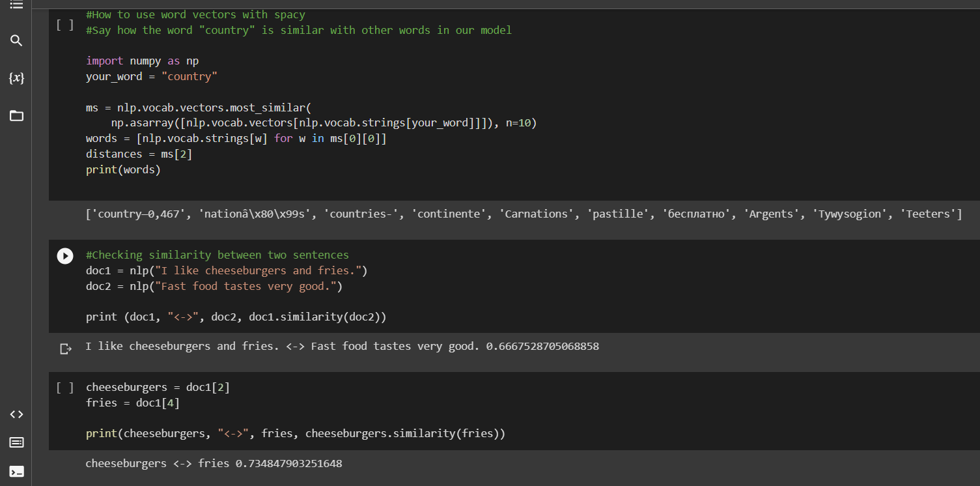Image resolution: width=980 pixels, height=486 pixels.
Task: Open the command palette icon
Action: click(x=16, y=443)
